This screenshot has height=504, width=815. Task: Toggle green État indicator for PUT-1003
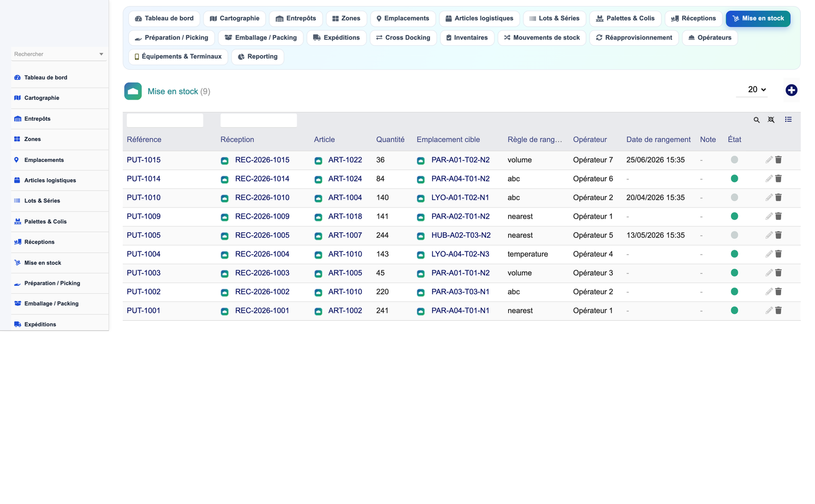tap(734, 273)
